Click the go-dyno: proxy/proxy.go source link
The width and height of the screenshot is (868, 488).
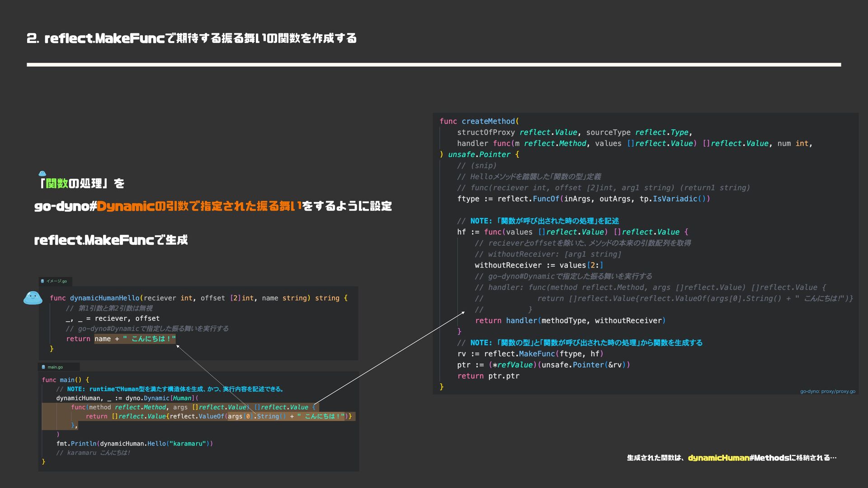coord(827,391)
